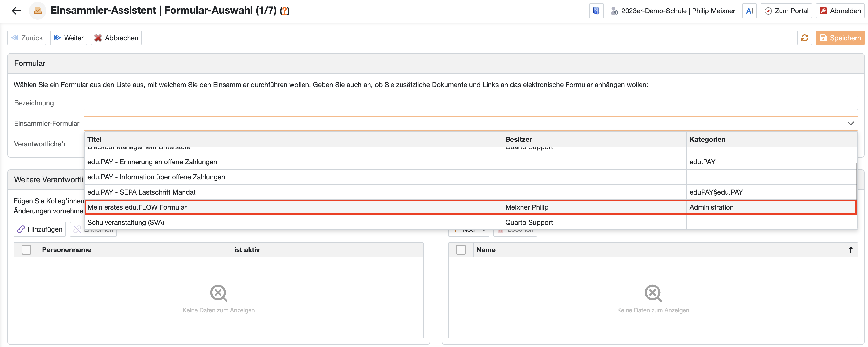The width and height of the screenshot is (868, 347).
Task: Click the orange help question mark
Action: [x=285, y=11]
